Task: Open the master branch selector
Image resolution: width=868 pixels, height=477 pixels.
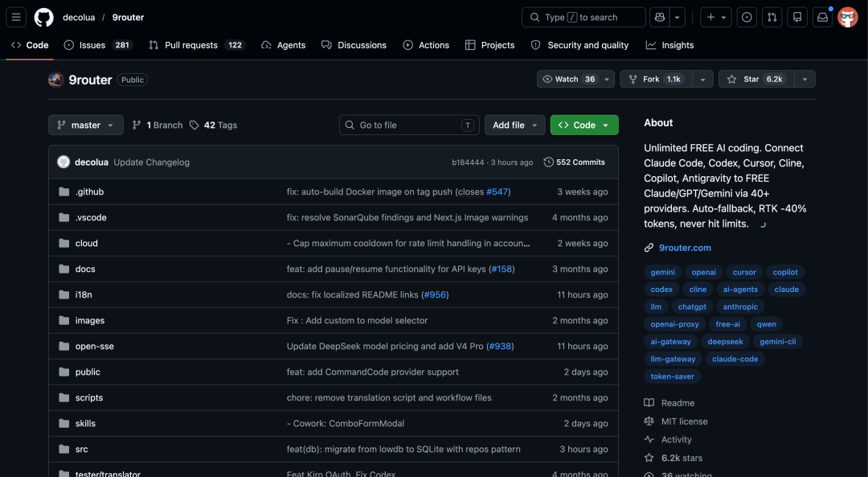Action: tap(86, 125)
